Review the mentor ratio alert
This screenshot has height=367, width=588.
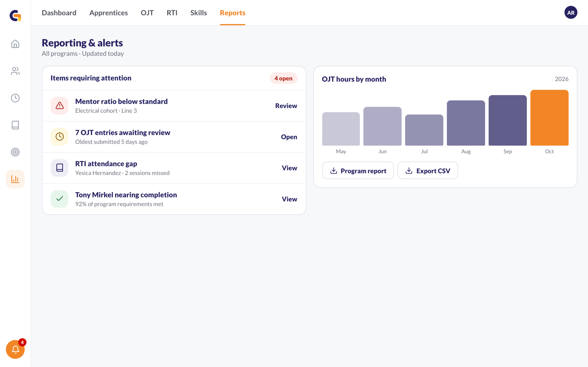point(286,106)
